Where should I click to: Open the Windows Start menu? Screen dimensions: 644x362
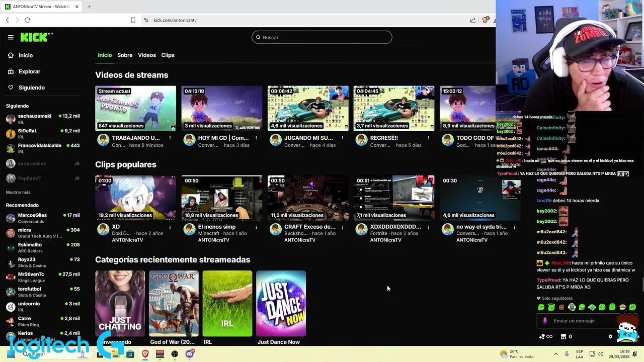pyautogui.click(x=11, y=354)
